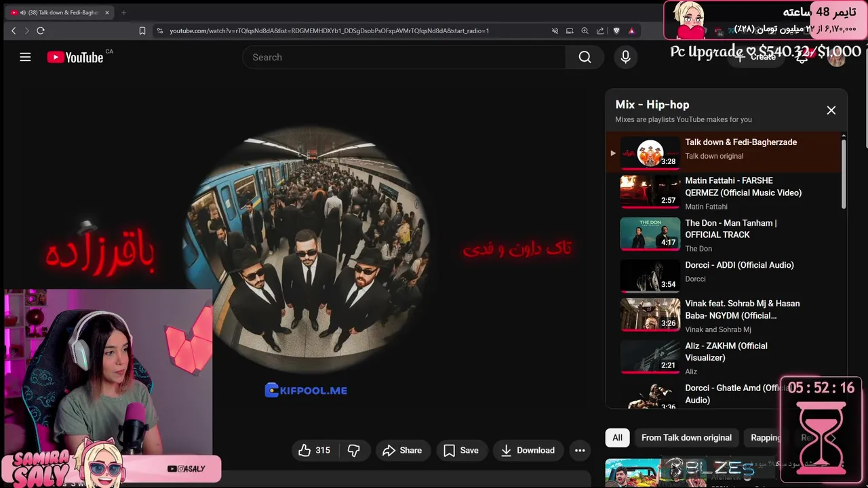This screenshot has height=488, width=868.
Task: Click the Brave Rewards triangle icon
Action: point(631,30)
